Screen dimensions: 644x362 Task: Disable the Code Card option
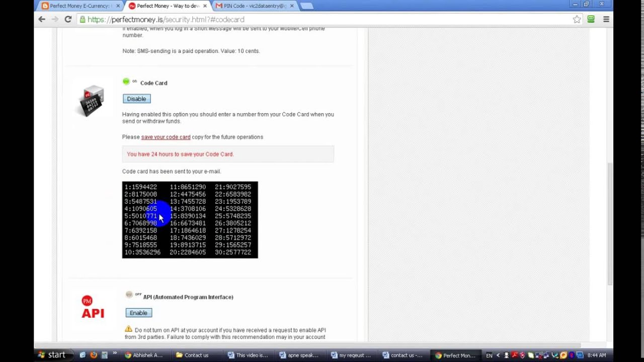coord(136,99)
